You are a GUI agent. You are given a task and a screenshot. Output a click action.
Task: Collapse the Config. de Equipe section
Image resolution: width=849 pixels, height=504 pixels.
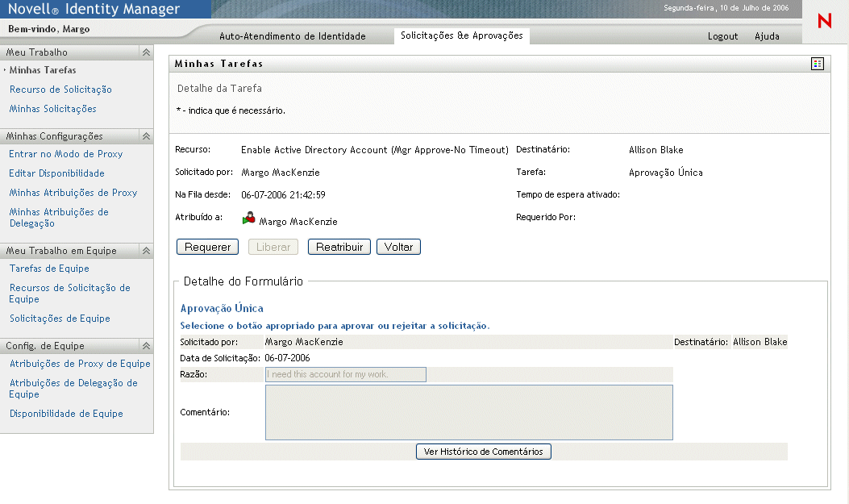point(146,346)
